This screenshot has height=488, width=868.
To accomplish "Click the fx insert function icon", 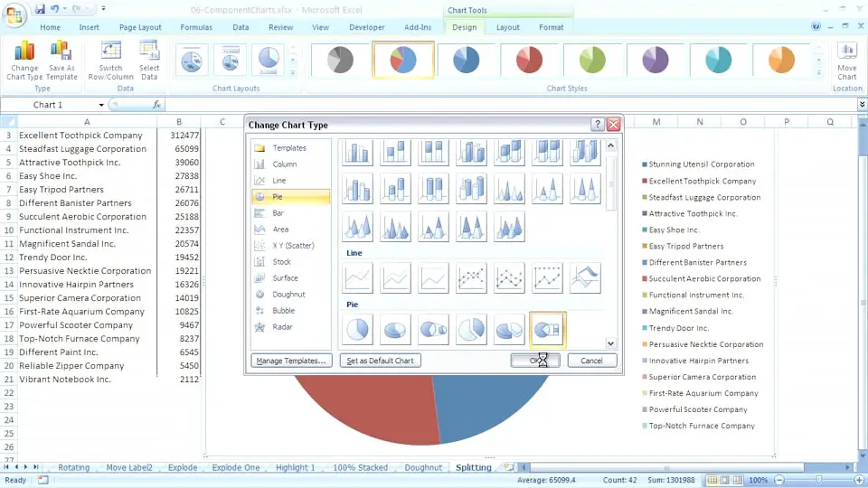I will click(x=156, y=105).
